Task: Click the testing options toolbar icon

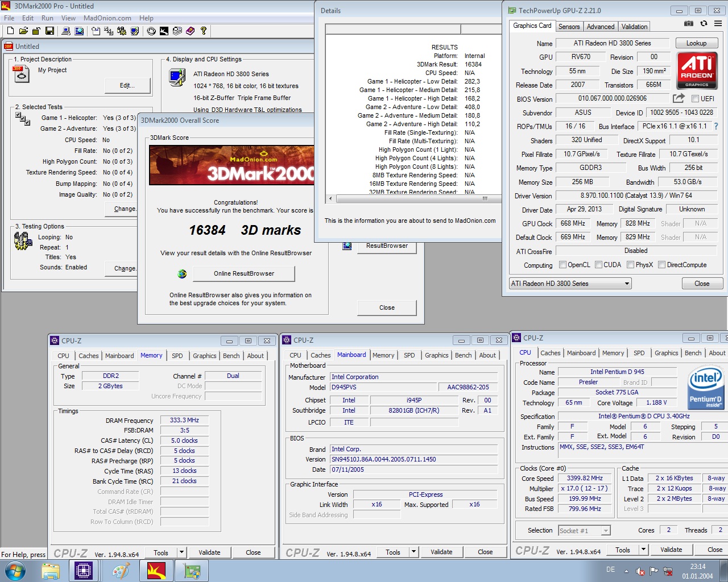Action: coord(122,31)
